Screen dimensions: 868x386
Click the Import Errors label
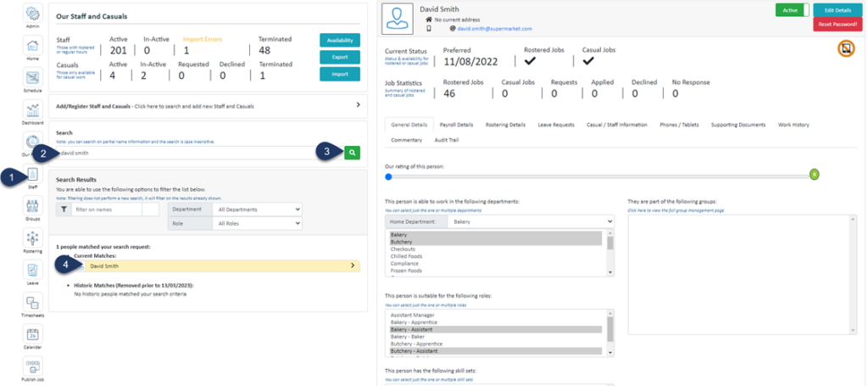click(x=203, y=39)
